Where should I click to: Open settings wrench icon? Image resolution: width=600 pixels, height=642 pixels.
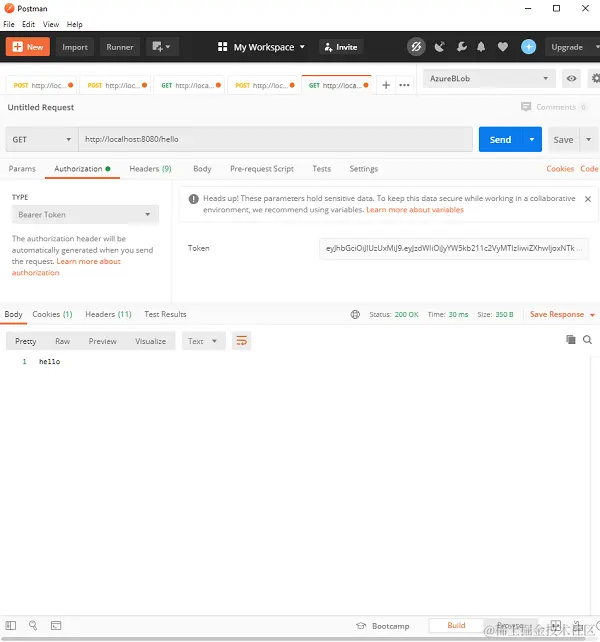pos(462,47)
